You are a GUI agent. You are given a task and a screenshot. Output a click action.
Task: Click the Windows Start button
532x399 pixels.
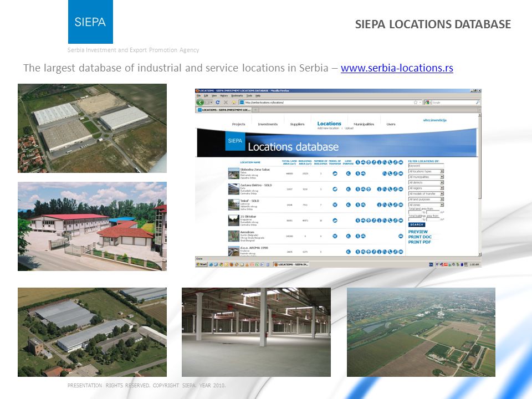202,264
